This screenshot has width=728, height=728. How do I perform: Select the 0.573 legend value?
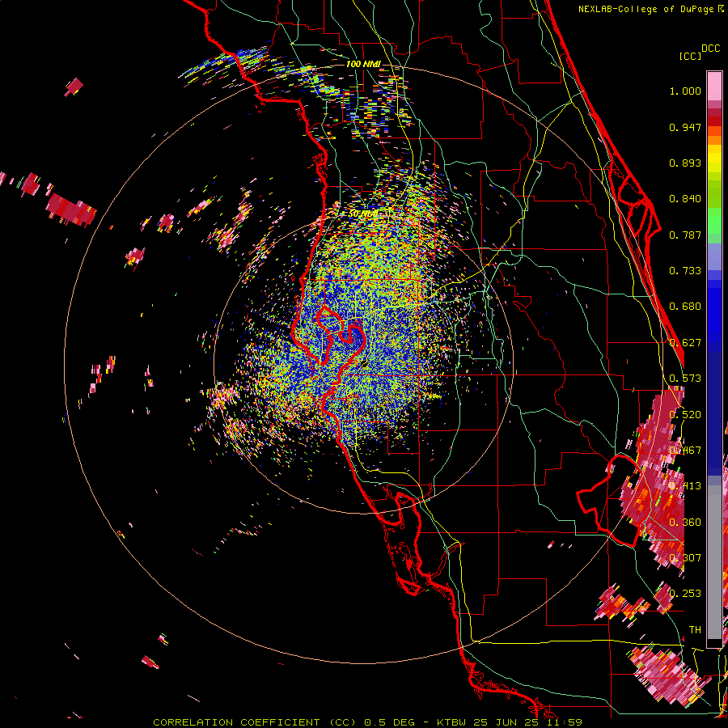coord(685,379)
